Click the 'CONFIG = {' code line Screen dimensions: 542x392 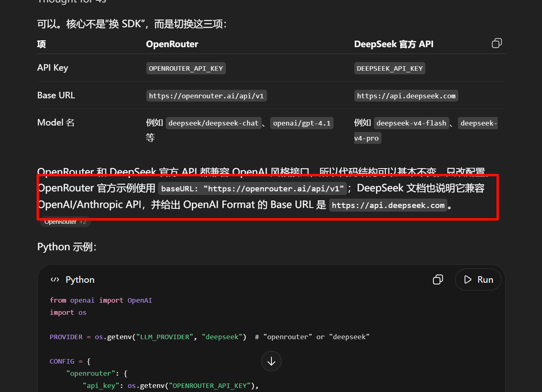pyautogui.click(x=70, y=361)
